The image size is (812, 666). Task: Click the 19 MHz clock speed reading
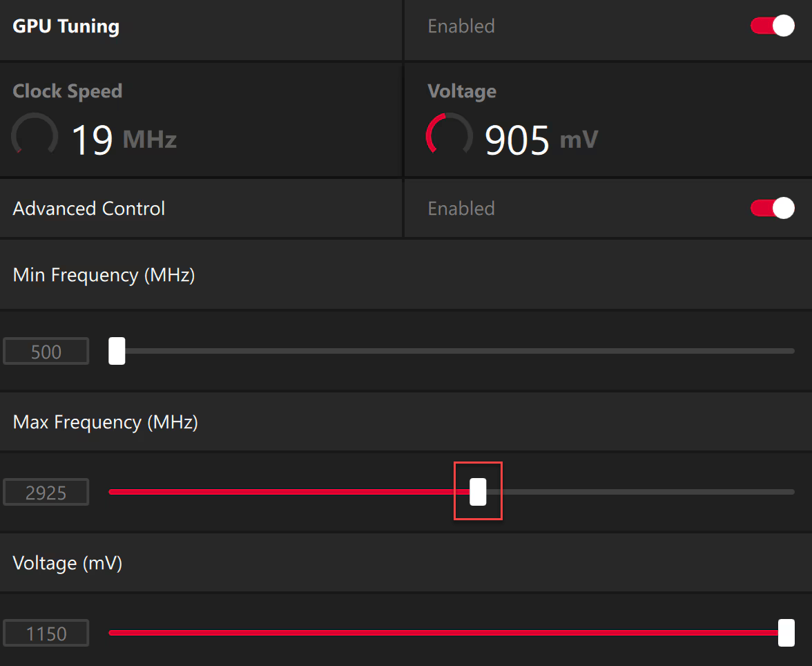click(x=124, y=140)
